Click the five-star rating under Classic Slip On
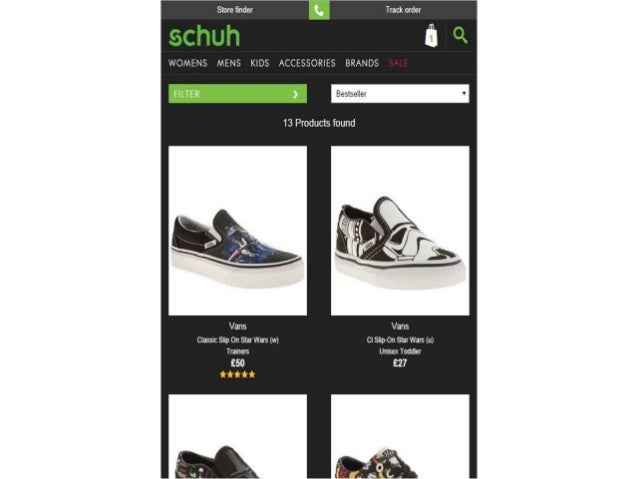 pos(238,374)
